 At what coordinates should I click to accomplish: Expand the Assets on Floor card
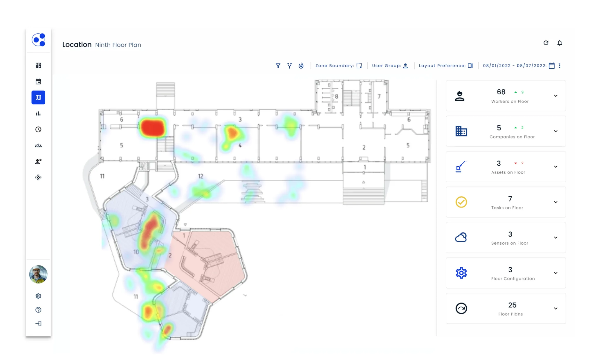coord(555,167)
